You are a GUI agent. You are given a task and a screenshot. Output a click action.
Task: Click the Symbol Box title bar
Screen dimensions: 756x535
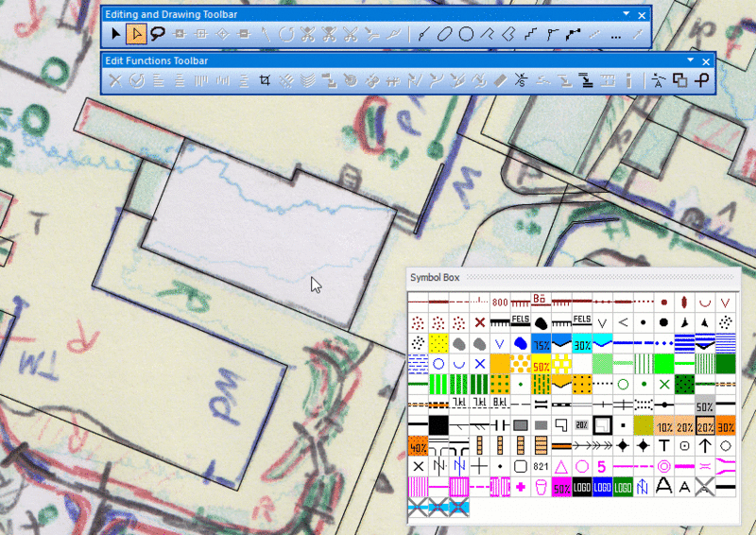(574, 277)
